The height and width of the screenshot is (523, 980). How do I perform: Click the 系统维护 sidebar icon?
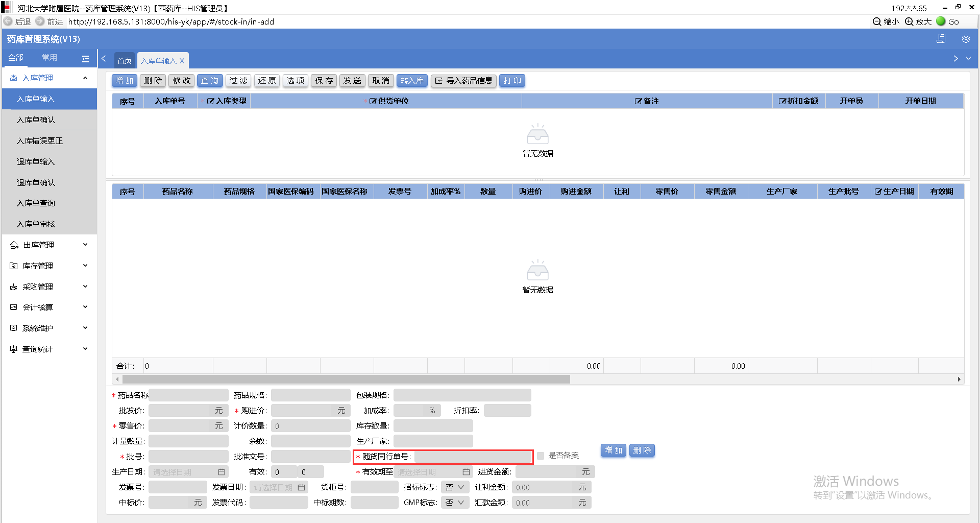click(14, 328)
